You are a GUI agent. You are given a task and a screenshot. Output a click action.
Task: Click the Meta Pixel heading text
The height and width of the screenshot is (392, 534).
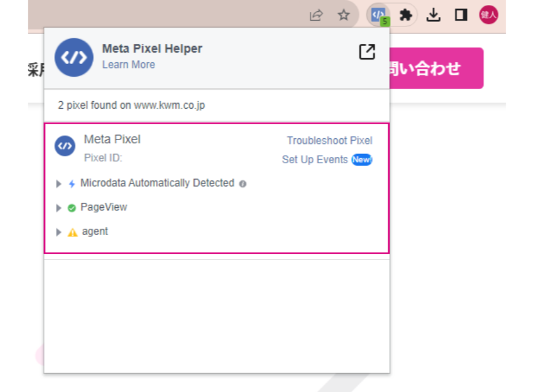(x=112, y=139)
